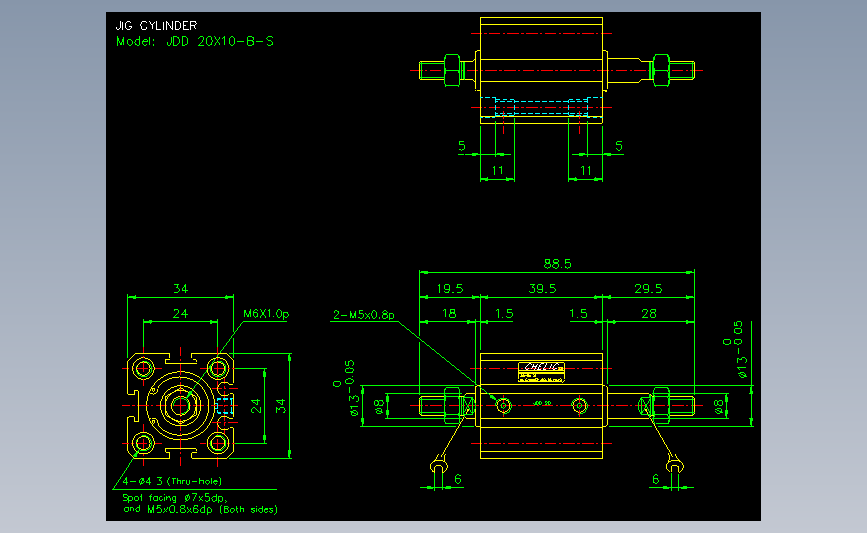This screenshot has height=533, width=867.
Task: Select the 19.5 dimension value
Action: tap(450, 289)
